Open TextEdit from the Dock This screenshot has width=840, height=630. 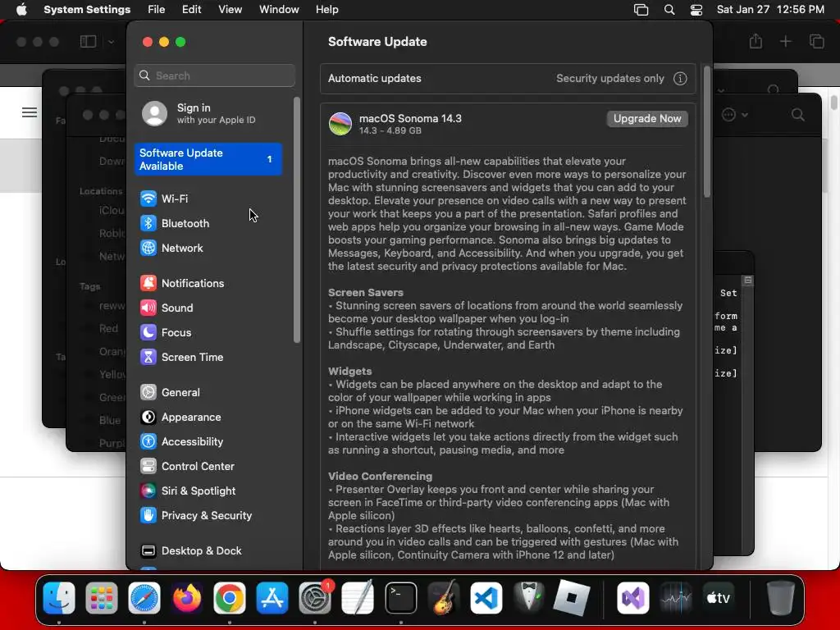358,598
